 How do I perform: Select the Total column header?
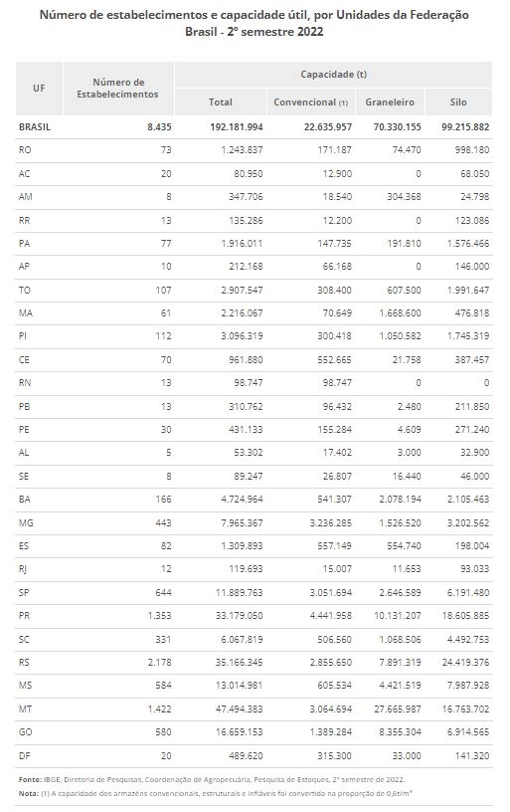221,102
